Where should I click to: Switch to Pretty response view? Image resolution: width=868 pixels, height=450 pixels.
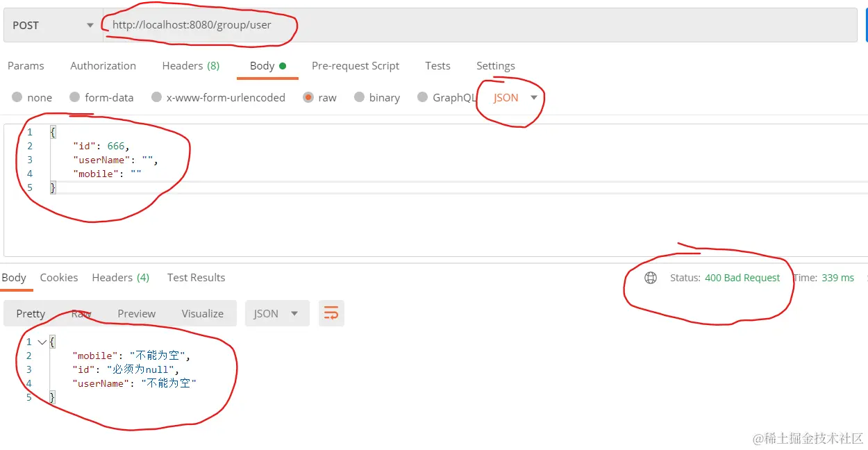31,314
